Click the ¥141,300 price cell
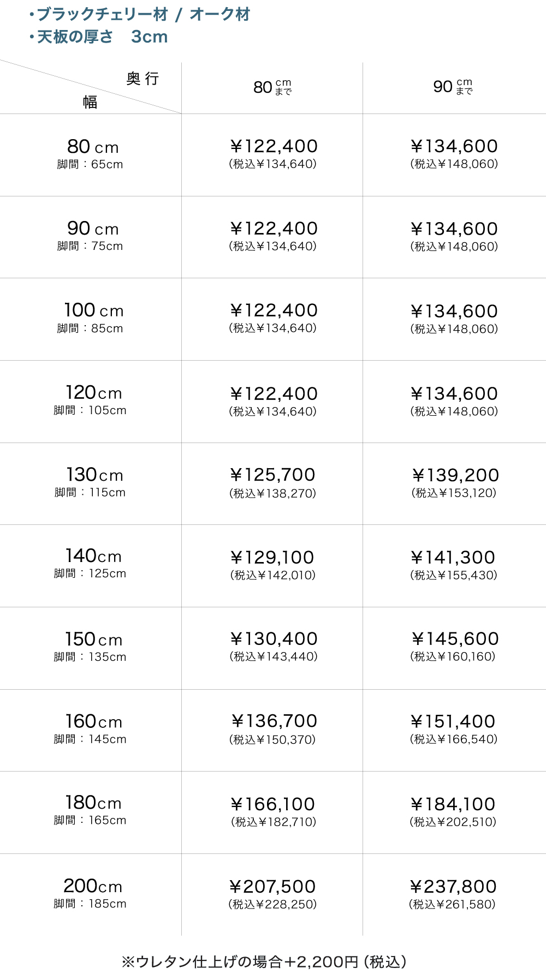The height and width of the screenshot is (980, 546). pos(453,558)
